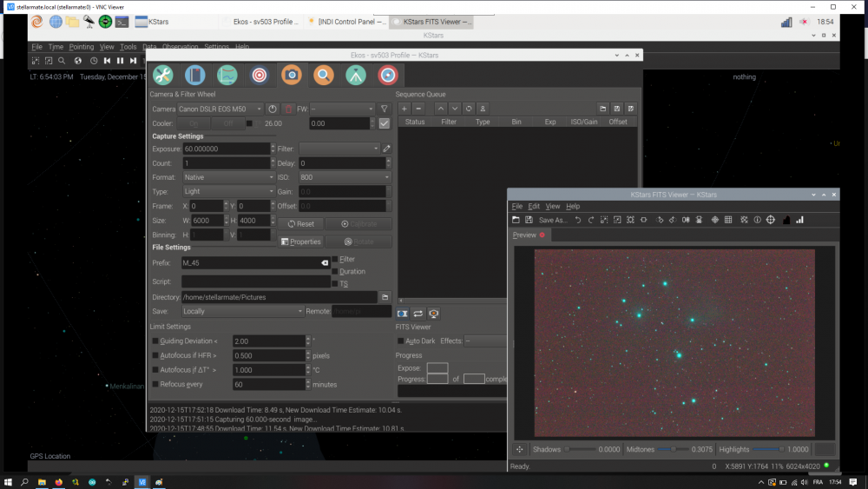Viewport: 868px width, 489px height.
Task: Open the Ekos Guide module tab
Action: (x=387, y=76)
